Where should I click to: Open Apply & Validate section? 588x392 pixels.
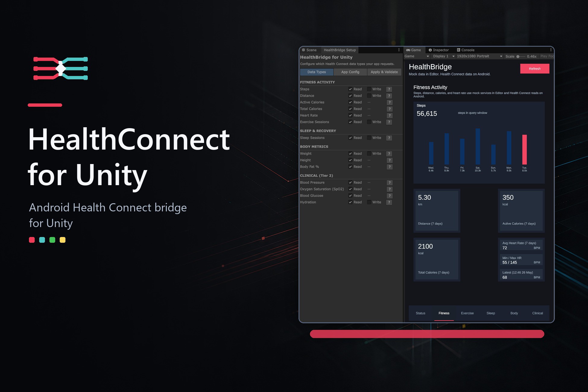tap(384, 72)
